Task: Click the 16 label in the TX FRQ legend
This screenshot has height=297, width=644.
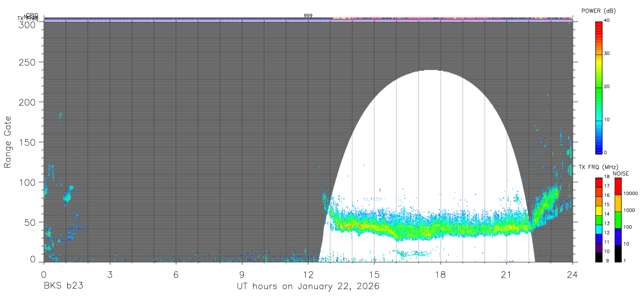Action: coord(608,195)
